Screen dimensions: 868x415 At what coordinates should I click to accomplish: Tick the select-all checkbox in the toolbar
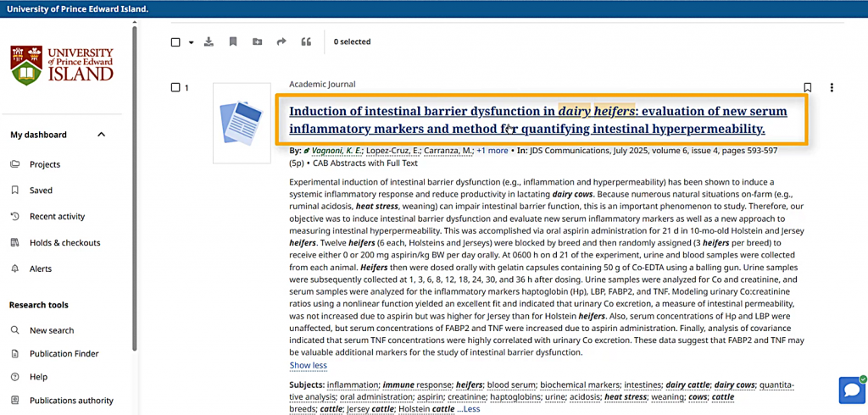click(x=175, y=42)
